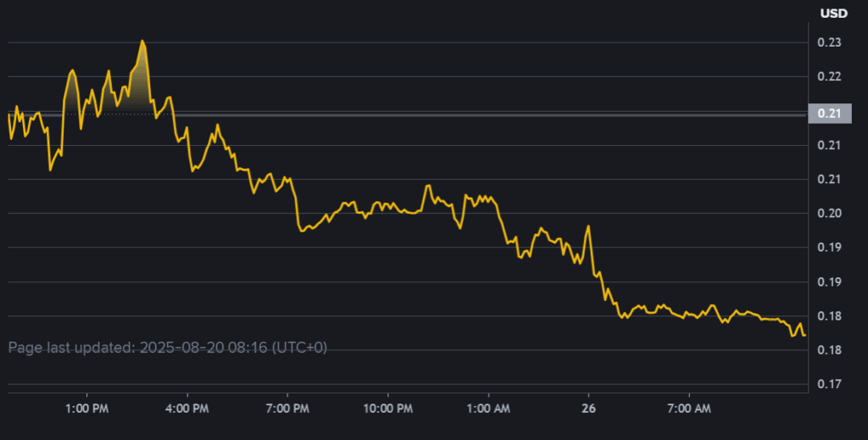Screen dimensions: 868x440
Task: Click the 26 date label on time axis
Action: [588, 409]
